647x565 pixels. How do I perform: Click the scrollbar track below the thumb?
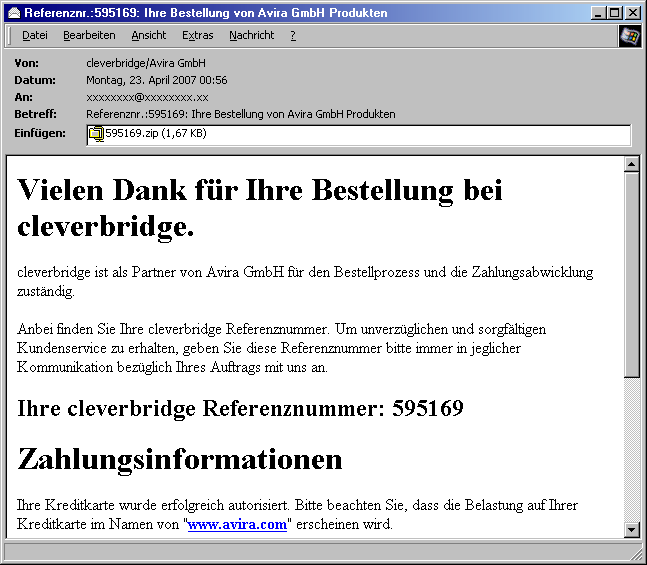tap(632, 449)
